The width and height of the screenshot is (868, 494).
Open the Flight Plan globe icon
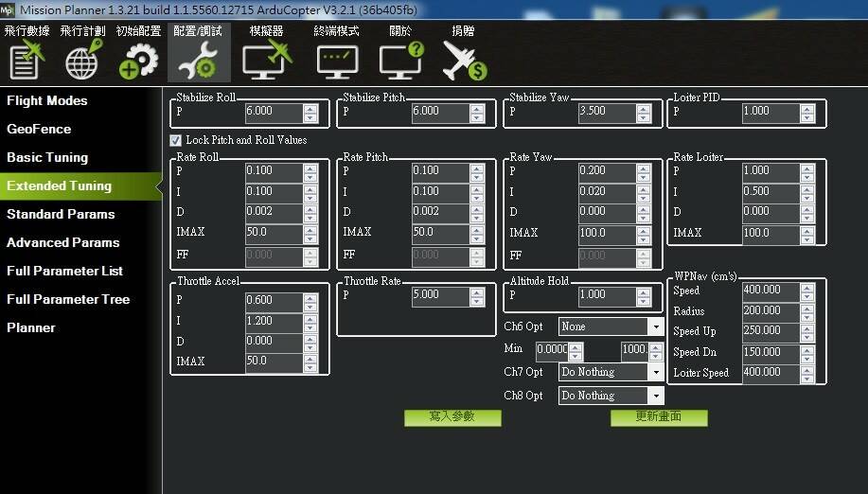coord(82,60)
